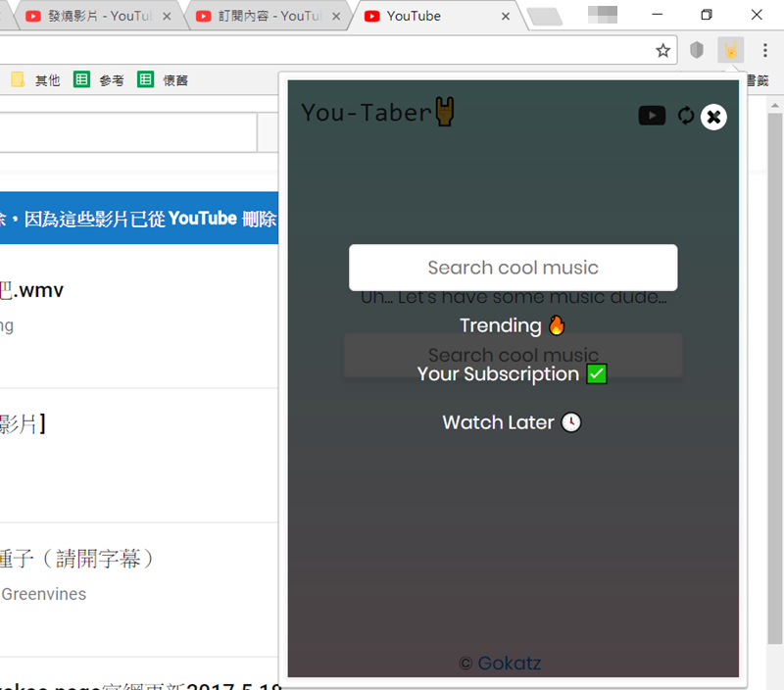
Task: Visit the Gokatz link
Action: (x=509, y=663)
